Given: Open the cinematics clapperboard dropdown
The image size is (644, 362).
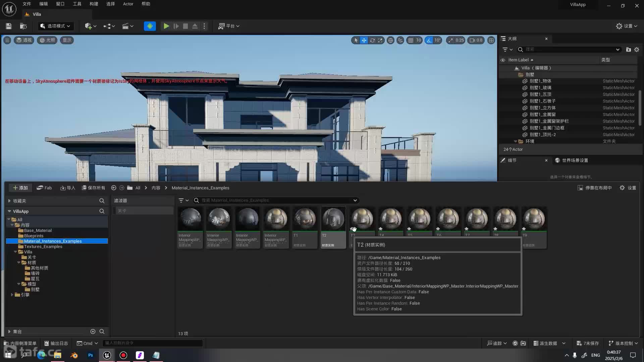Looking at the screenshot, I should pos(127,26).
